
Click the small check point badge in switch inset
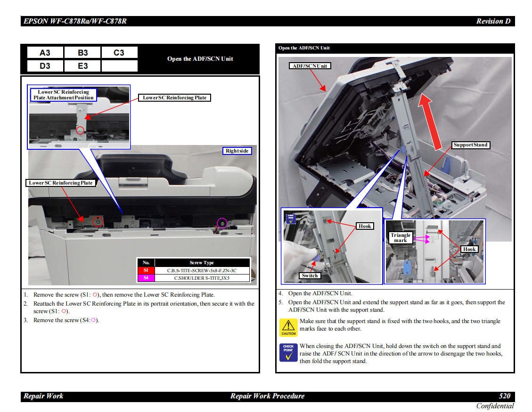(290, 218)
